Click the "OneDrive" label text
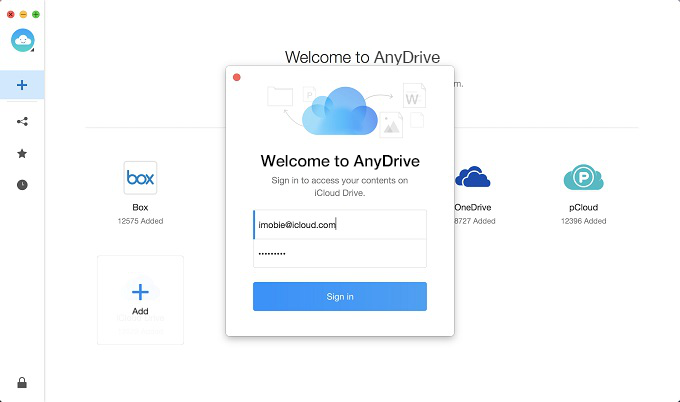680x402 pixels. (x=473, y=207)
